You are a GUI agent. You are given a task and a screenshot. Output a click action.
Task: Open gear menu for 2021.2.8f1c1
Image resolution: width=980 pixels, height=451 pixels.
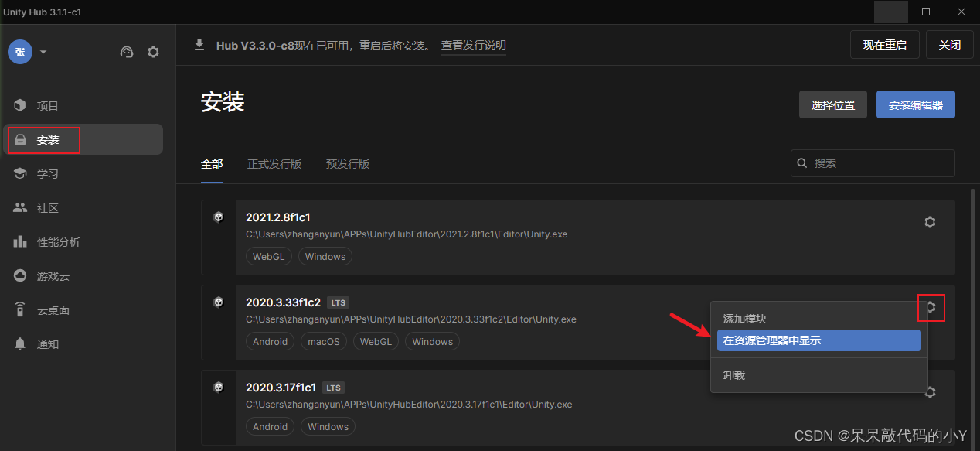[x=930, y=222]
